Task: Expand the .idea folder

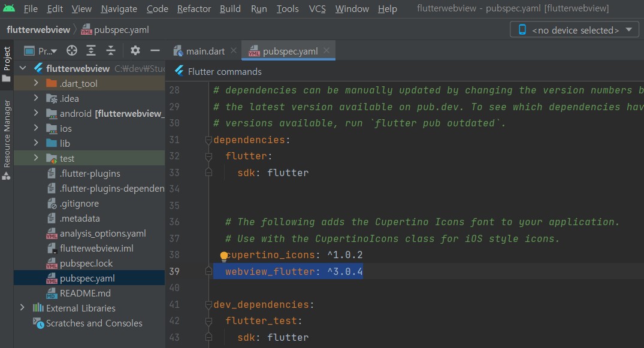Action: [36, 98]
